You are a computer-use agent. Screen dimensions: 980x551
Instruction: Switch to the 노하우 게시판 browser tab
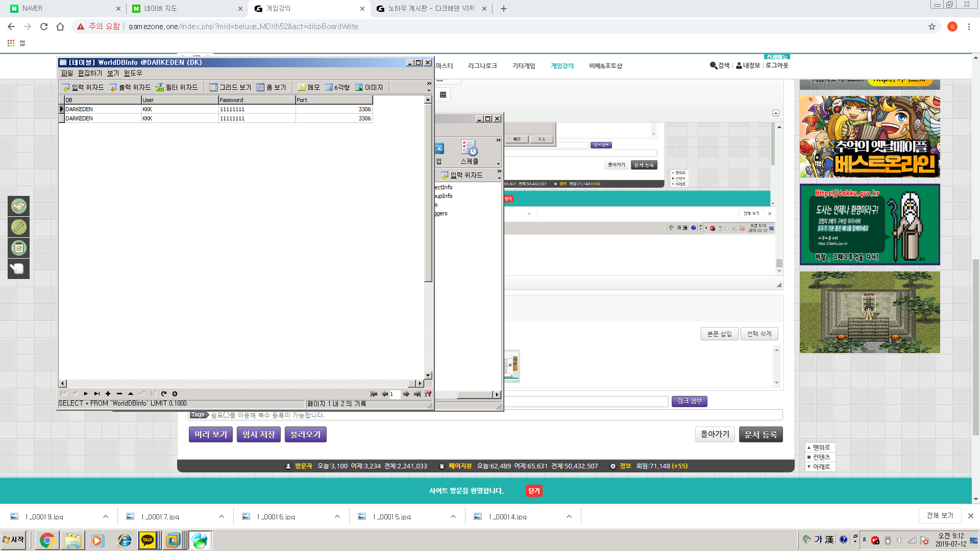coord(430,9)
